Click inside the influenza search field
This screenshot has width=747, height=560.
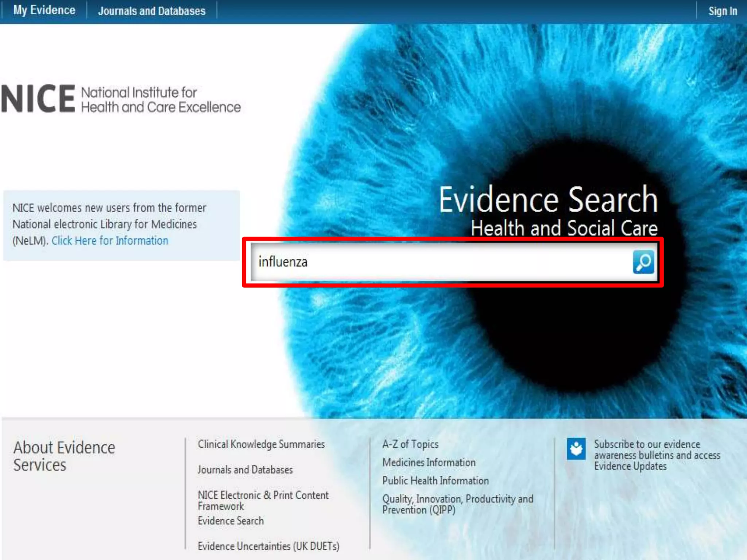click(438, 262)
